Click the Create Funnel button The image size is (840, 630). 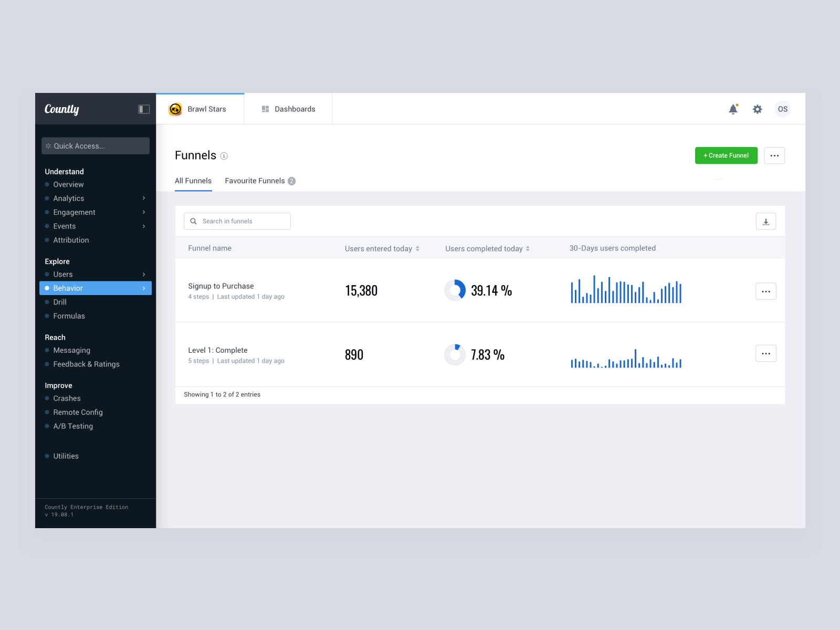[726, 155]
